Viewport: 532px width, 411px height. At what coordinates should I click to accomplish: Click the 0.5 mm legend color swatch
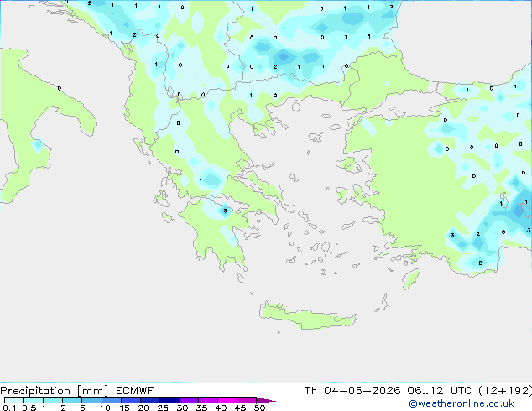tap(34, 400)
